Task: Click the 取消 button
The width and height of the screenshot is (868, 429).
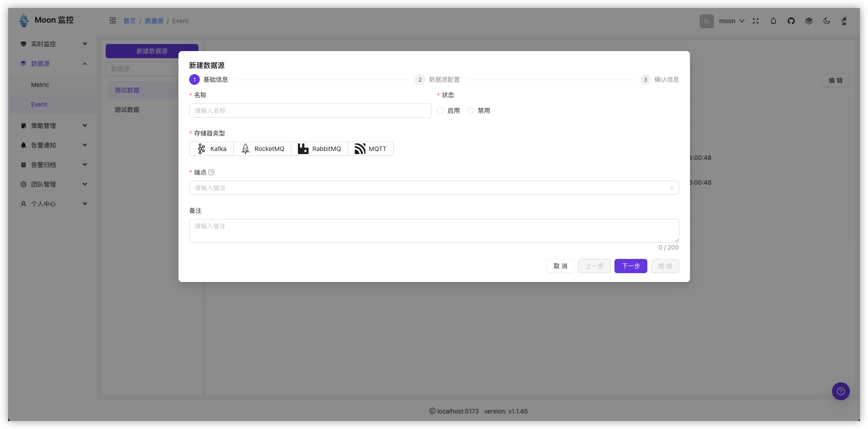Action: 560,266
